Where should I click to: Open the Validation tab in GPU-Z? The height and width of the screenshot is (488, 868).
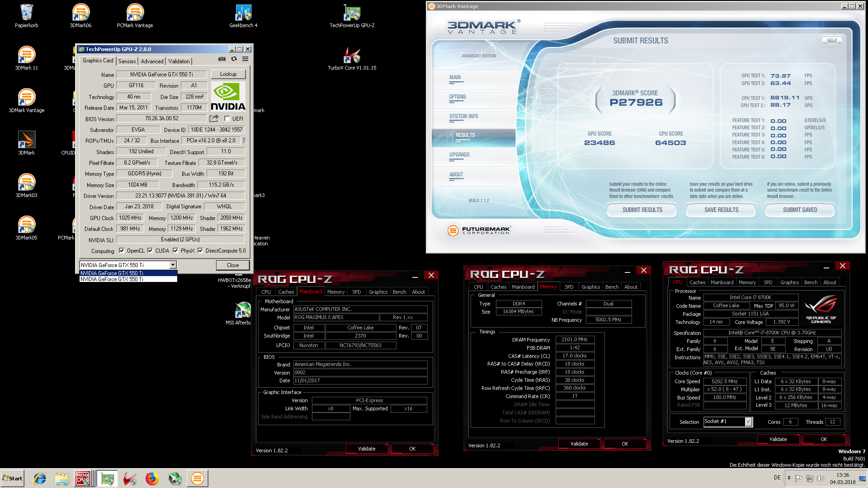[x=179, y=61]
